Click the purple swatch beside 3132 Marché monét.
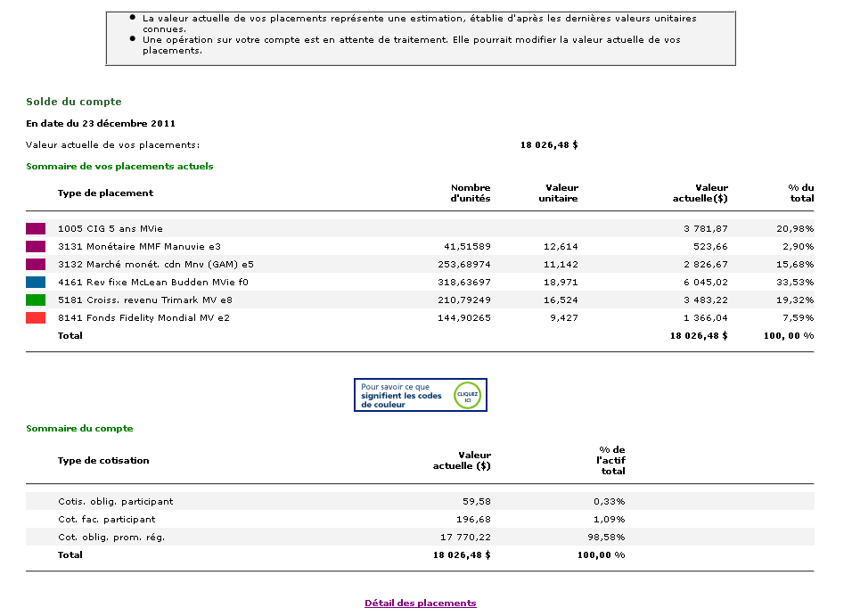This screenshot has height=616, width=852. (x=36, y=264)
